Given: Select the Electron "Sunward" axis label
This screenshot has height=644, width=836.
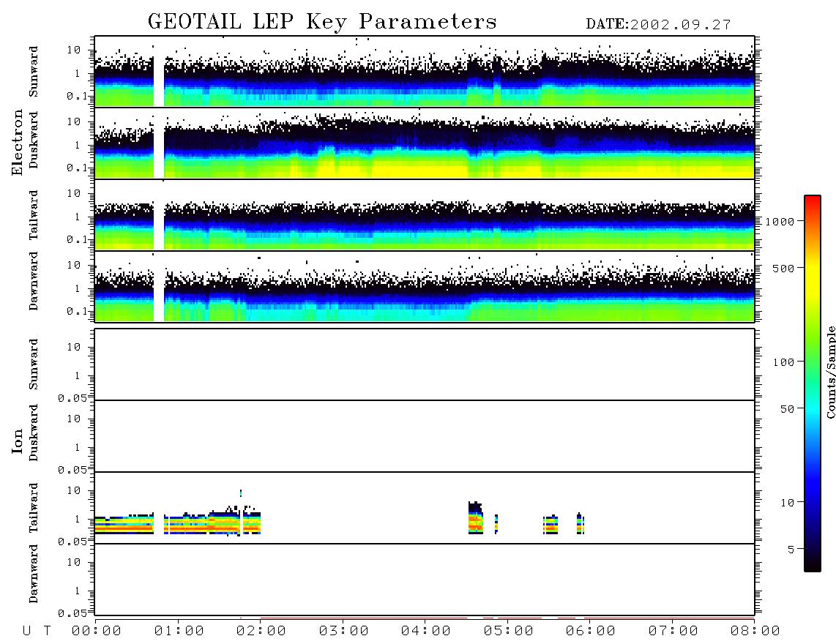Looking at the screenshot, I should tap(34, 72).
